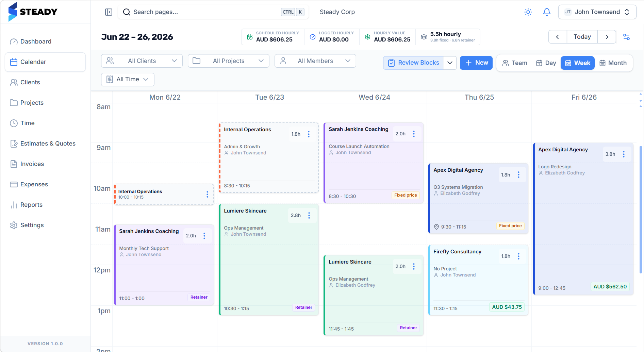Click Steady Corp workspace name
This screenshot has width=644, height=352.
(x=337, y=12)
